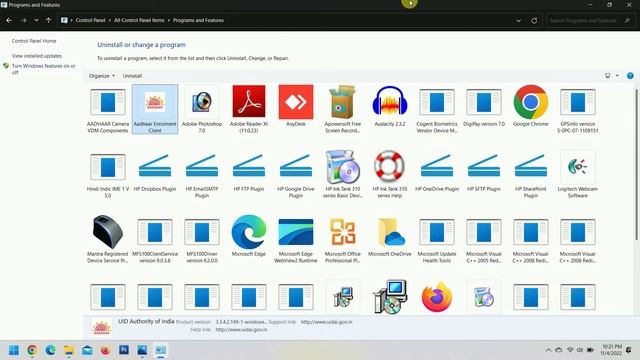Open Google Chrome from the taskbar

(x=32, y=350)
